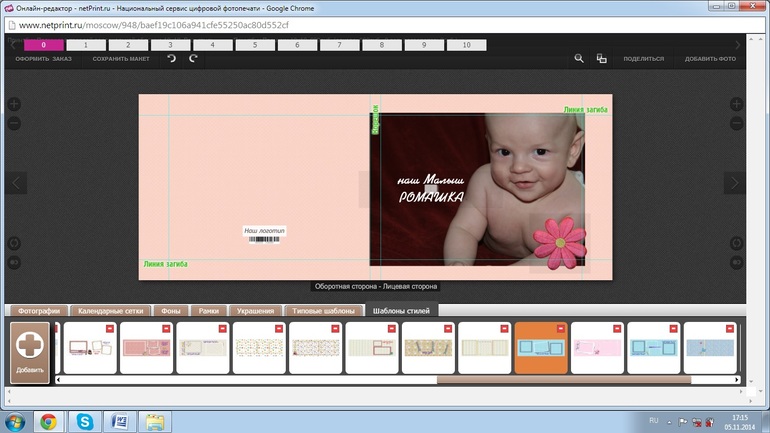Open the Украшения tab
Screen dimensions: 770x433
pyautogui.click(x=256, y=311)
